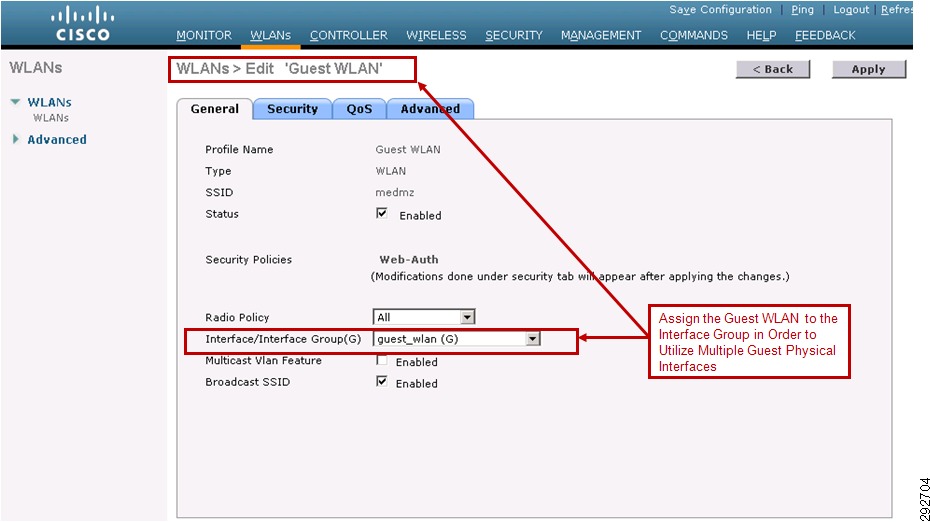The height and width of the screenshot is (522, 930).
Task: Open the CONTROLLER menu
Action: click(349, 36)
